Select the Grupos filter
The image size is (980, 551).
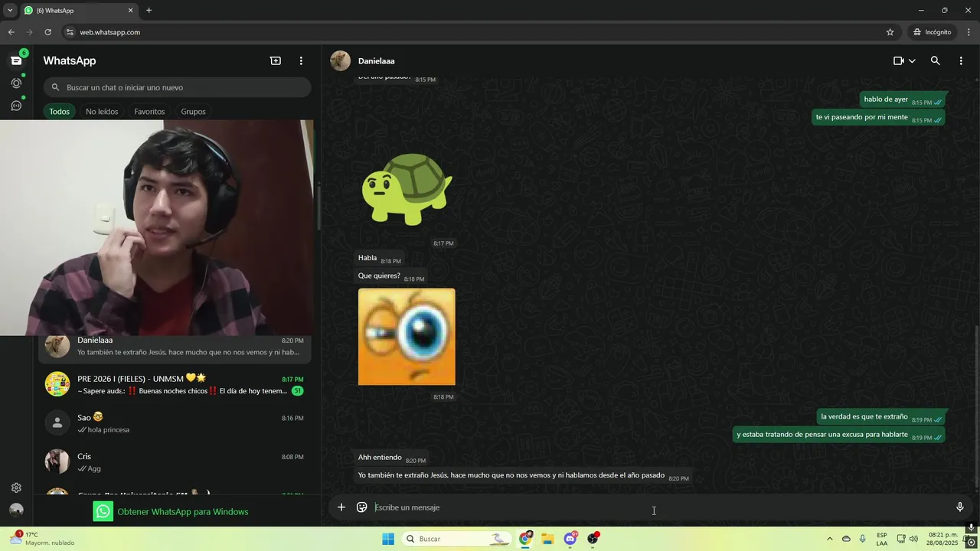193,112
